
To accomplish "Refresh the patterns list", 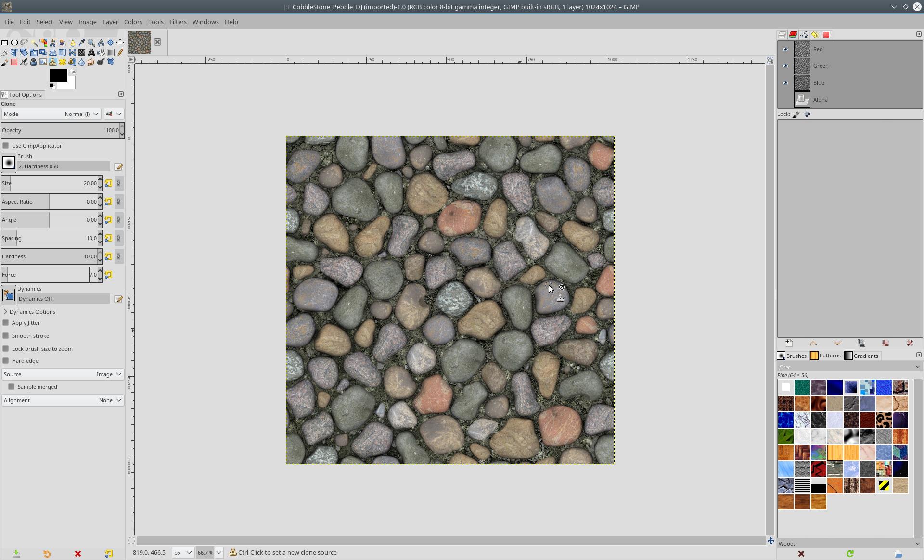I will pyautogui.click(x=850, y=554).
